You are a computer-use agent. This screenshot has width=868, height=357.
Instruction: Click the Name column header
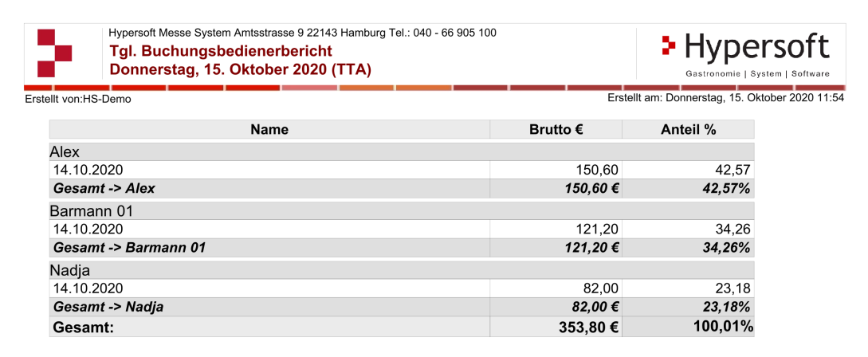point(269,129)
